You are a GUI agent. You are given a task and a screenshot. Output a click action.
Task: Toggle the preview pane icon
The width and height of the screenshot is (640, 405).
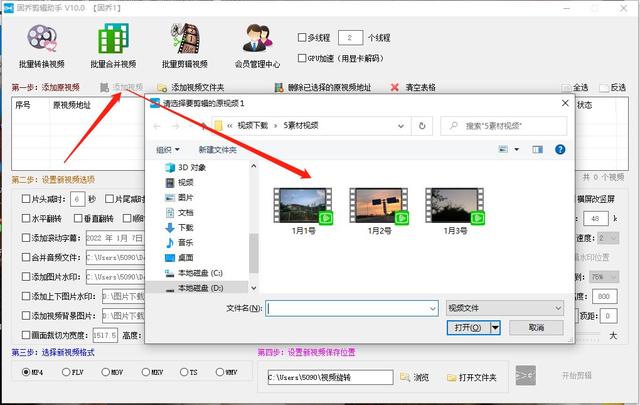click(538, 149)
